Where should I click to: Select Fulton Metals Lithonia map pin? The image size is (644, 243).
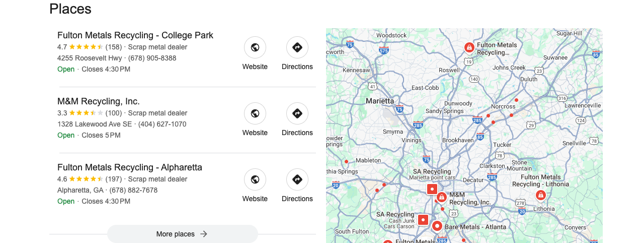(540, 195)
